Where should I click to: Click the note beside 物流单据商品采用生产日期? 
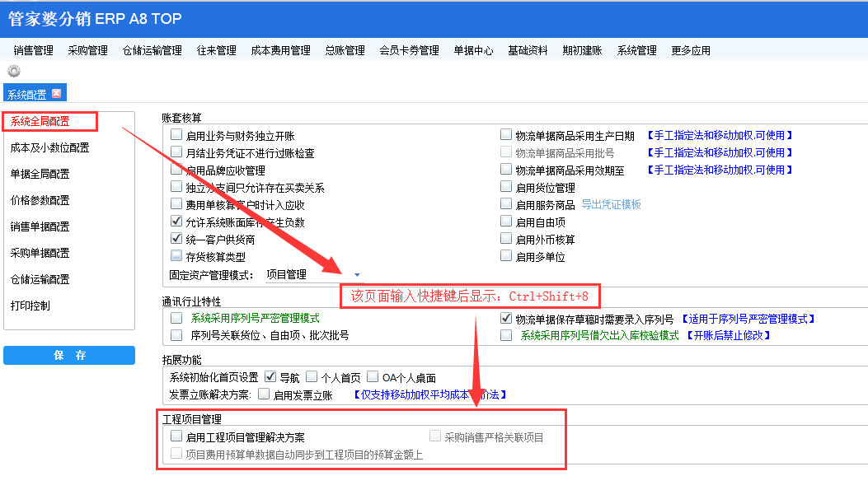coord(720,136)
